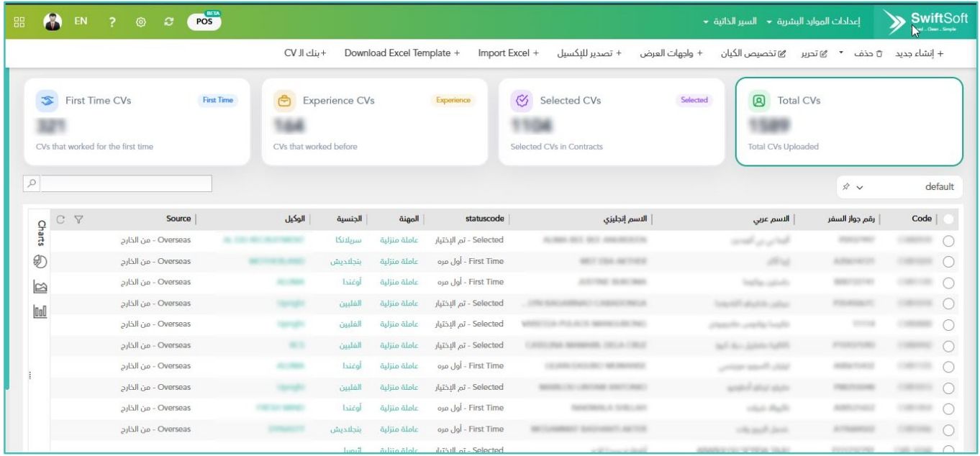The height and width of the screenshot is (456, 980).
Task: Open settings with the gear icon
Action: (x=142, y=22)
